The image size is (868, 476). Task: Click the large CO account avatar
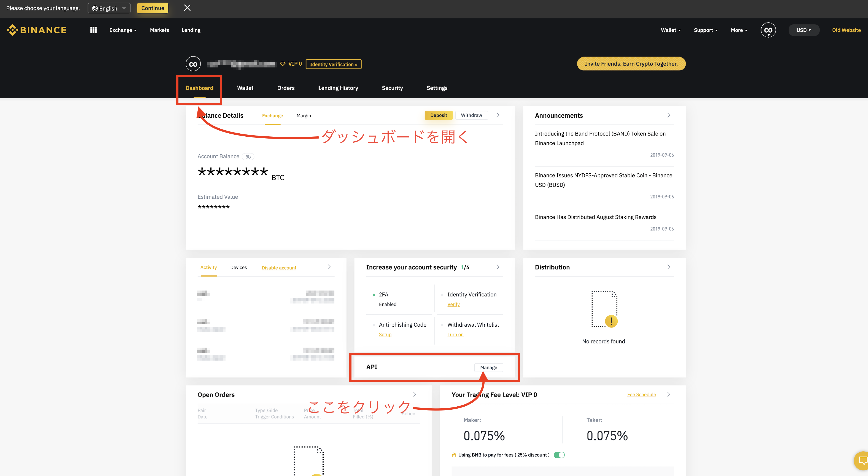pos(193,64)
